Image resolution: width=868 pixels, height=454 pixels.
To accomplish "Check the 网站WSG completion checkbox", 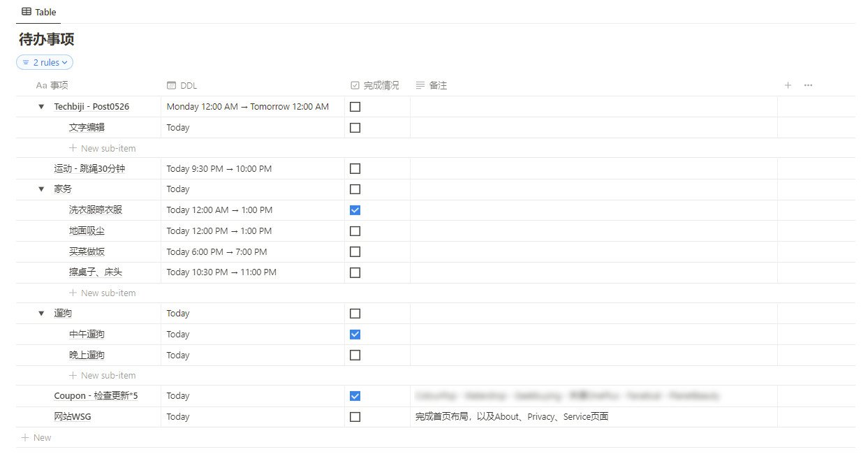I will point(355,416).
